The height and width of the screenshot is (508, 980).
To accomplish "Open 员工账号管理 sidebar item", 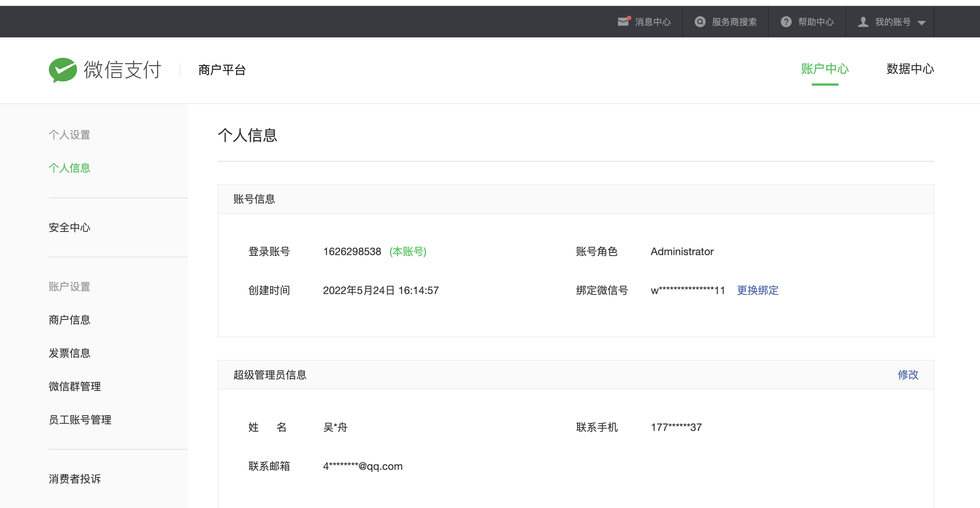I will coord(80,420).
